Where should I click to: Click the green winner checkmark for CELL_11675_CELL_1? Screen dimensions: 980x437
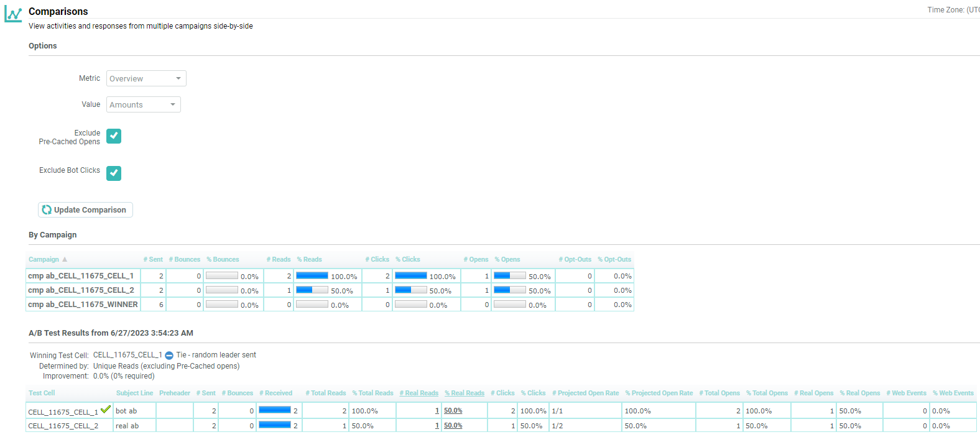coord(106,410)
